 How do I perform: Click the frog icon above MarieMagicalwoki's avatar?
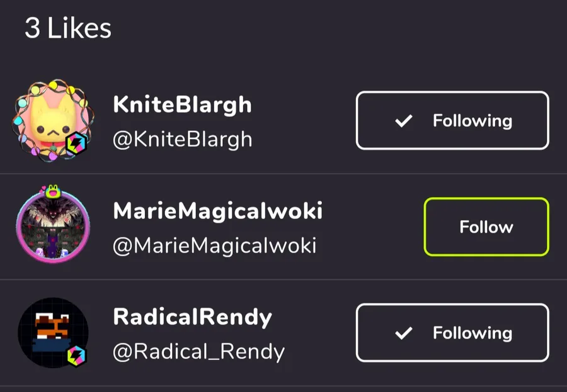(x=52, y=191)
